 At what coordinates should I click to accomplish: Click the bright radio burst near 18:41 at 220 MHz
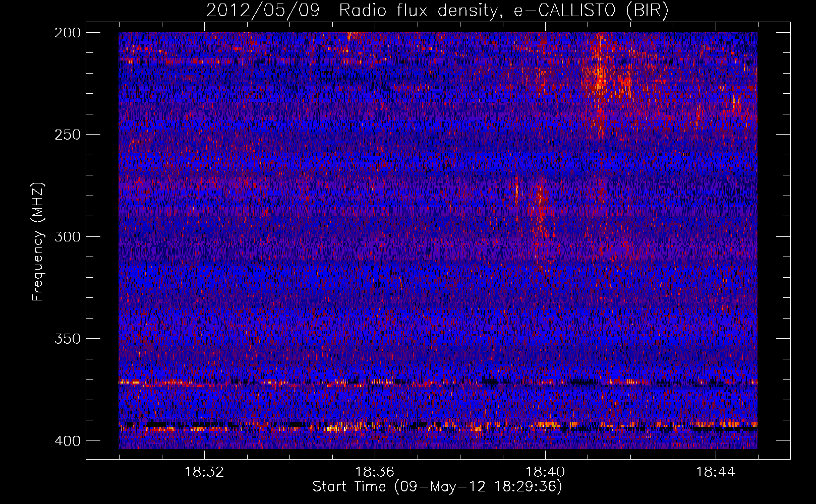(600, 81)
